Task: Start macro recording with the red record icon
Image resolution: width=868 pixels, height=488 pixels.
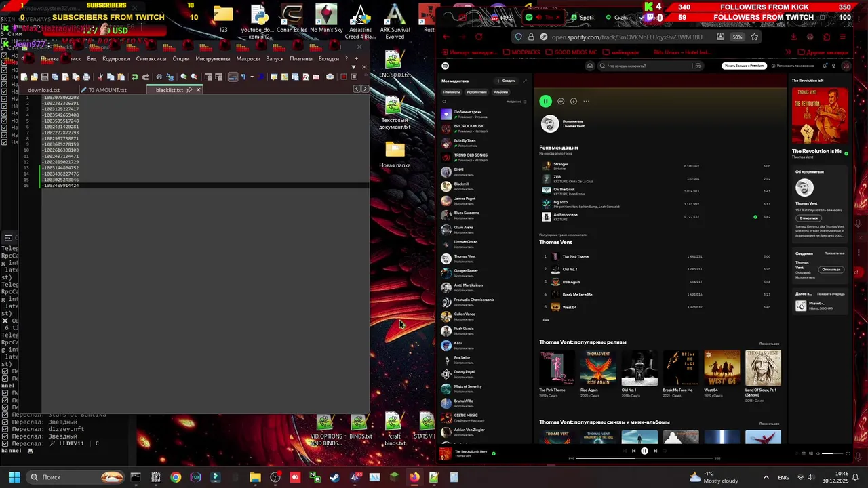Action: click(344, 77)
